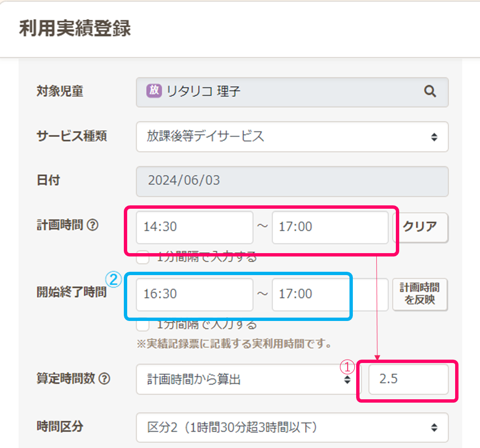
Task: Open the 放課後等デイサービス service type dropdown
Action: [292, 137]
